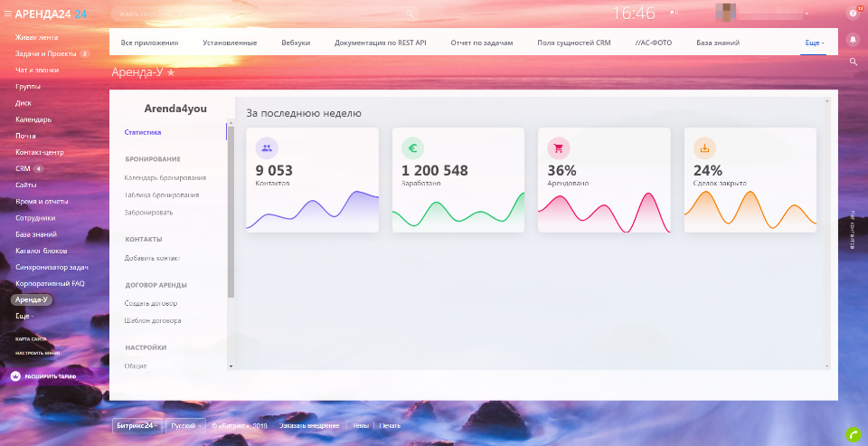
Task: Open the //АС-ФОТО tab
Action: (x=654, y=43)
